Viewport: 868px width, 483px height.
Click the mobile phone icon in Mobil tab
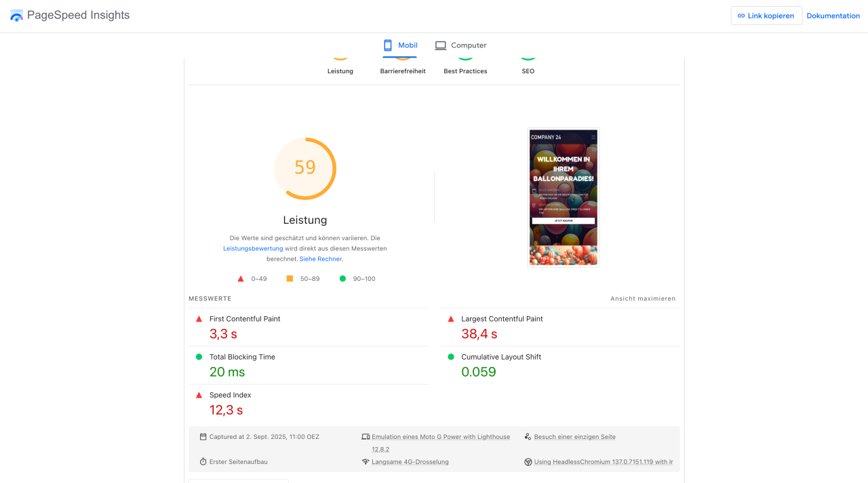coord(388,45)
